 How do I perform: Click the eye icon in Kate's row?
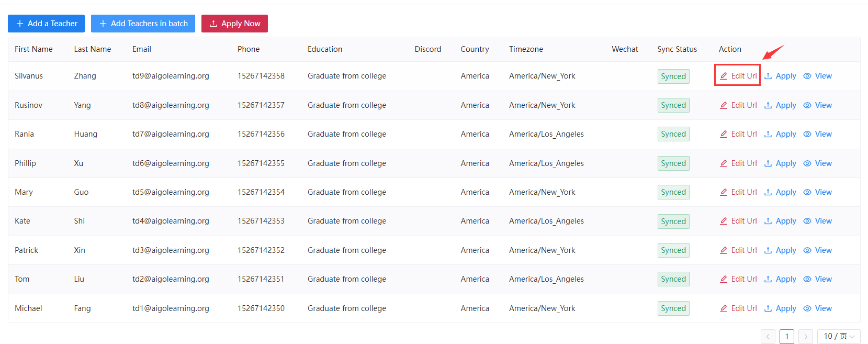(x=807, y=221)
